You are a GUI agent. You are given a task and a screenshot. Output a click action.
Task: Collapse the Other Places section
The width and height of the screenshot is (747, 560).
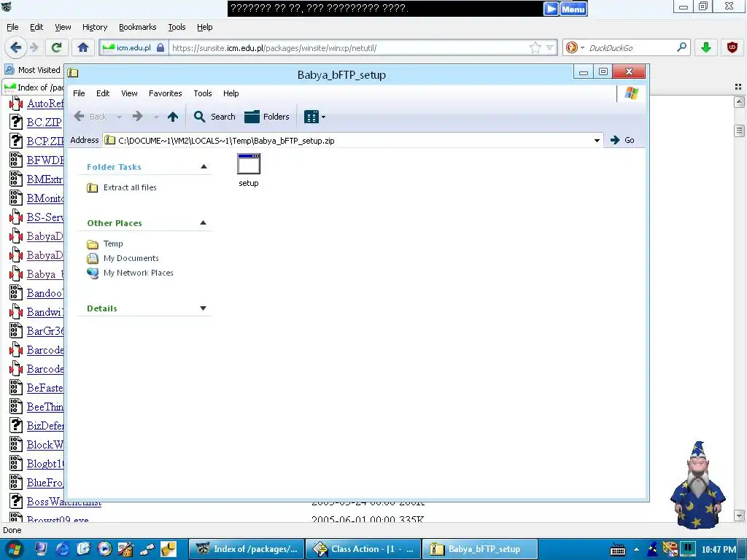204,223
